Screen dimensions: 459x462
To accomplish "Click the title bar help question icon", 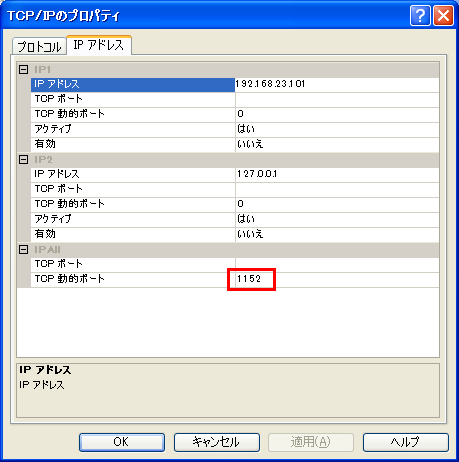I will click(420, 15).
